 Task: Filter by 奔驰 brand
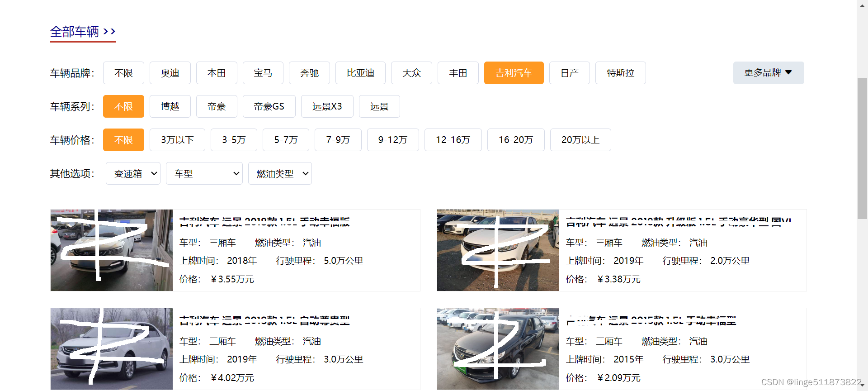coord(309,73)
